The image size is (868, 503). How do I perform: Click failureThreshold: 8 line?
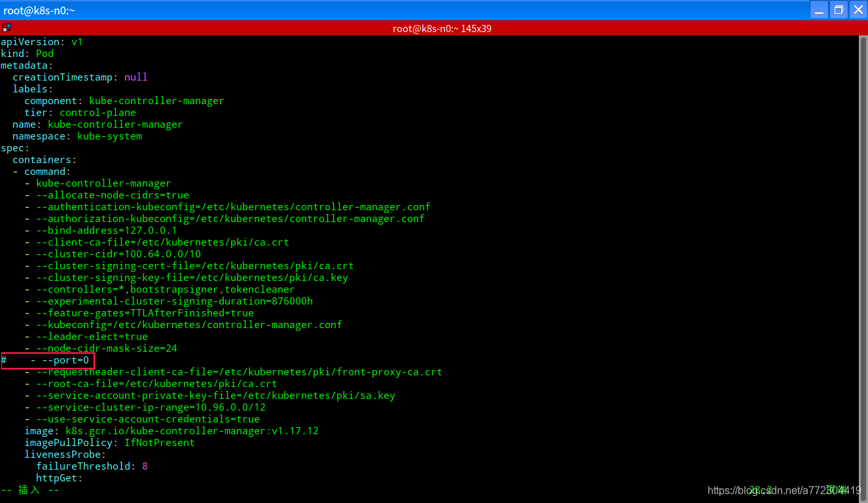[x=92, y=466]
